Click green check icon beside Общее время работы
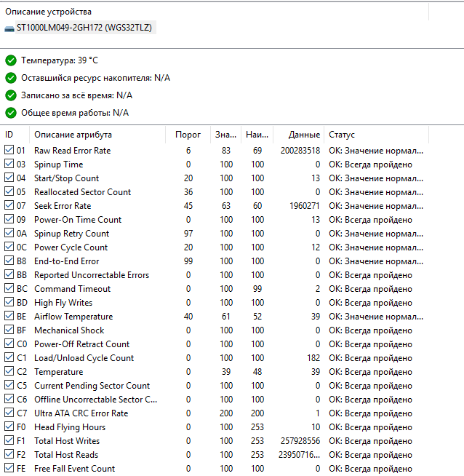The height and width of the screenshot is (476, 464). [x=11, y=113]
